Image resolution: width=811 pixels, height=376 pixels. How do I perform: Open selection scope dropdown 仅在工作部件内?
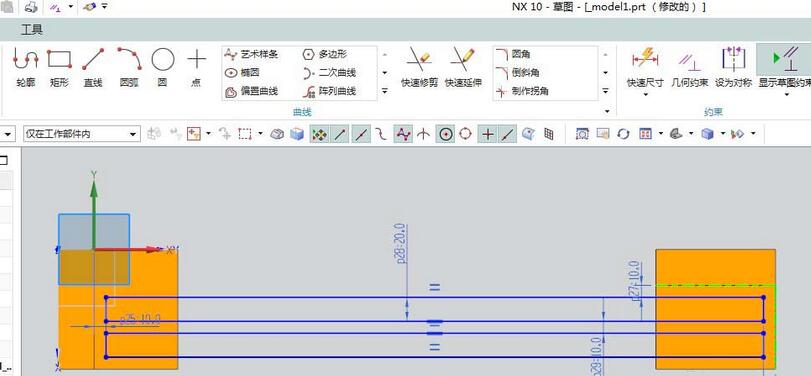82,134
